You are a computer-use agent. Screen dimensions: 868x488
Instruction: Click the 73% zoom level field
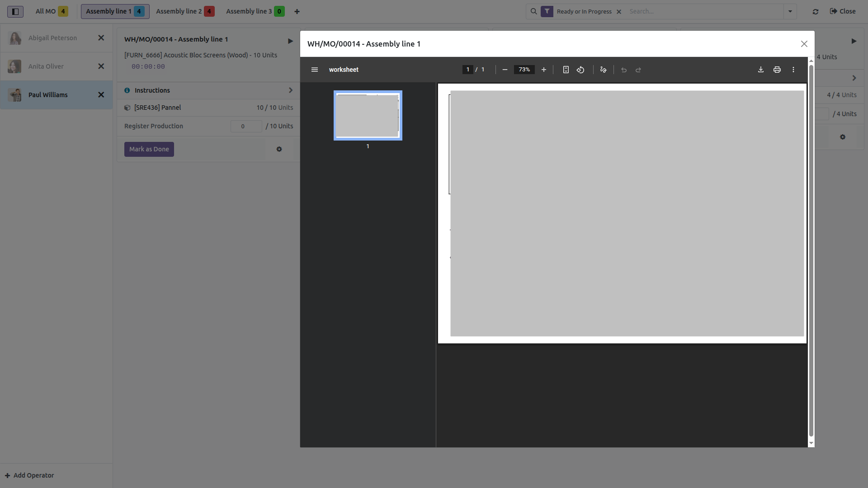(524, 70)
